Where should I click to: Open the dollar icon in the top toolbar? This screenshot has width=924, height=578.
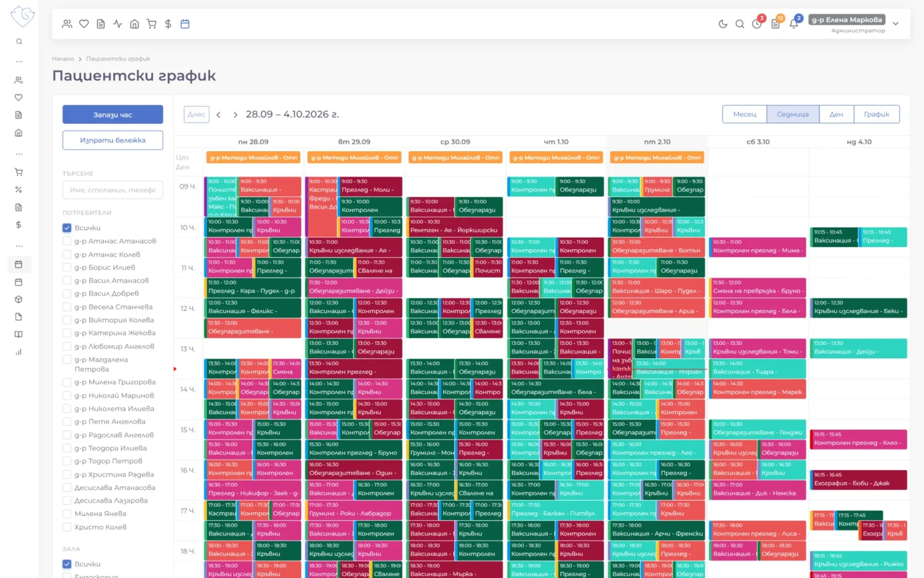tap(168, 24)
